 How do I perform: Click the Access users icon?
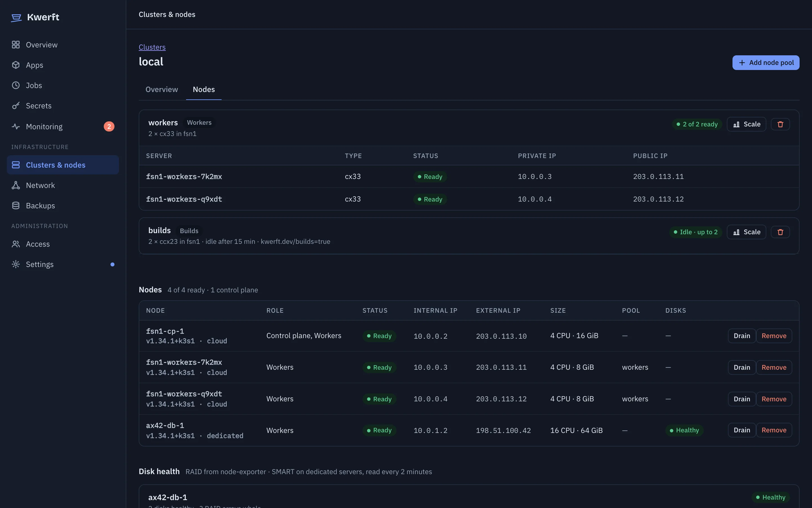point(16,244)
